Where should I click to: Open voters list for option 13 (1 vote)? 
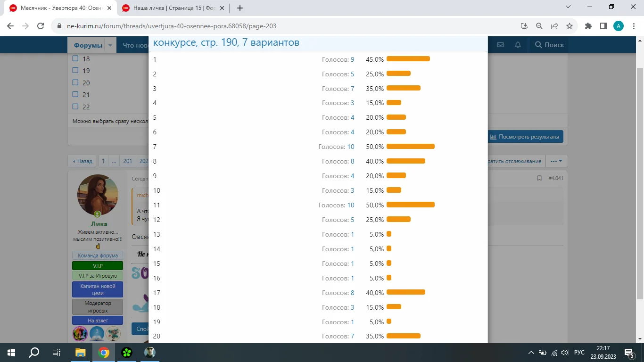click(x=353, y=234)
